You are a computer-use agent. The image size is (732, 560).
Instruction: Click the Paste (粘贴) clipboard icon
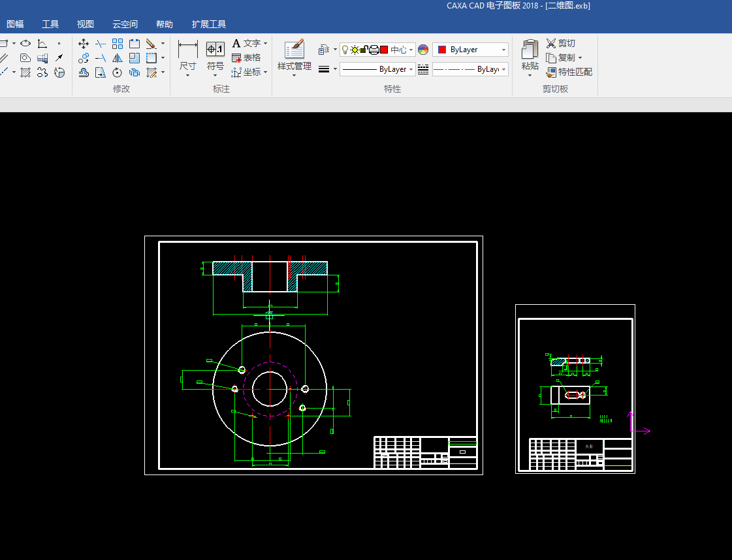(x=530, y=49)
